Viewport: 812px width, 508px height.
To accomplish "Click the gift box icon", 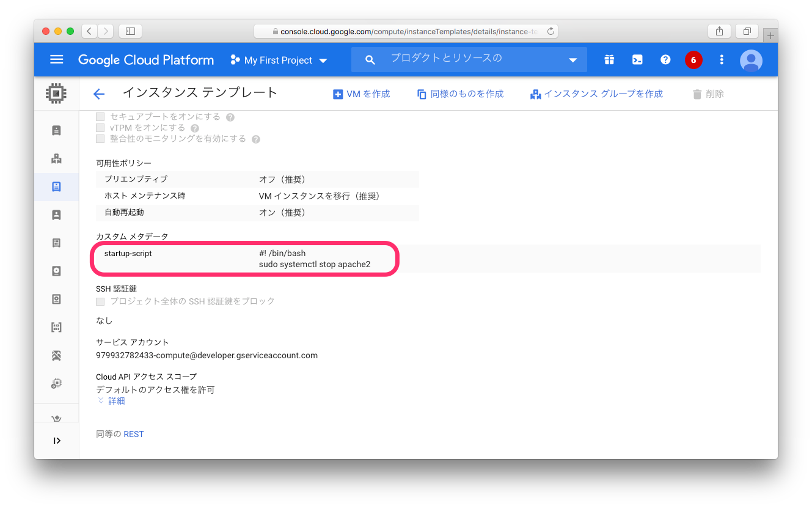I will [x=609, y=59].
